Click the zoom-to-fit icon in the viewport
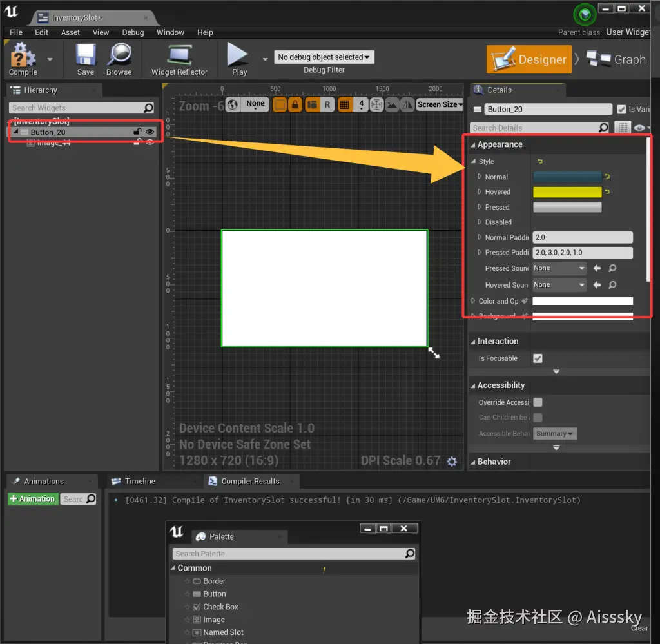The height and width of the screenshot is (644, 660). tap(376, 104)
